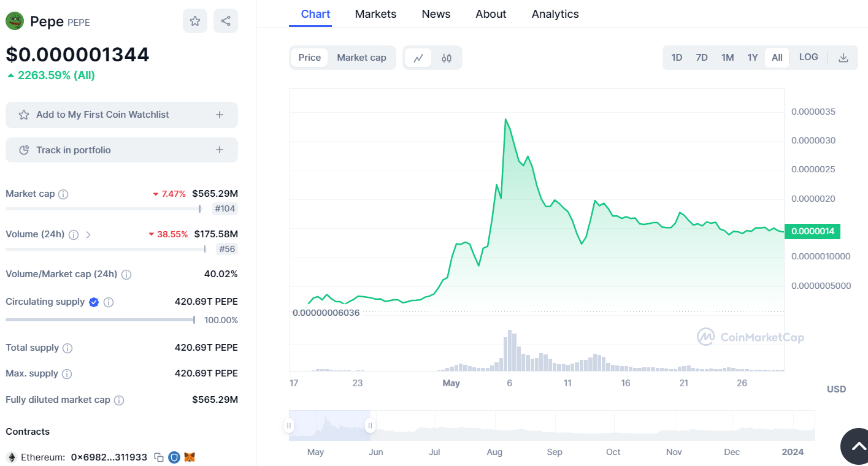This screenshot has width=868, height=466.
Task: Click Add to My First Coin Watchlist
Action: 121,115
